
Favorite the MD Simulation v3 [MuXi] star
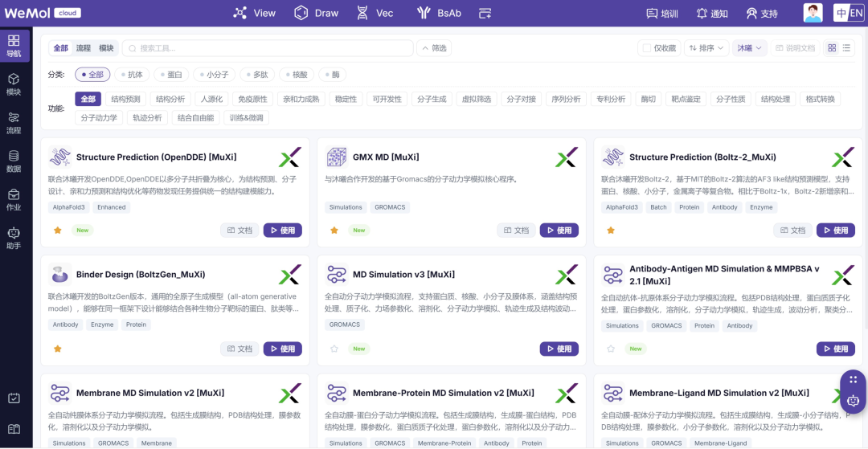click(x=334, y=349)
